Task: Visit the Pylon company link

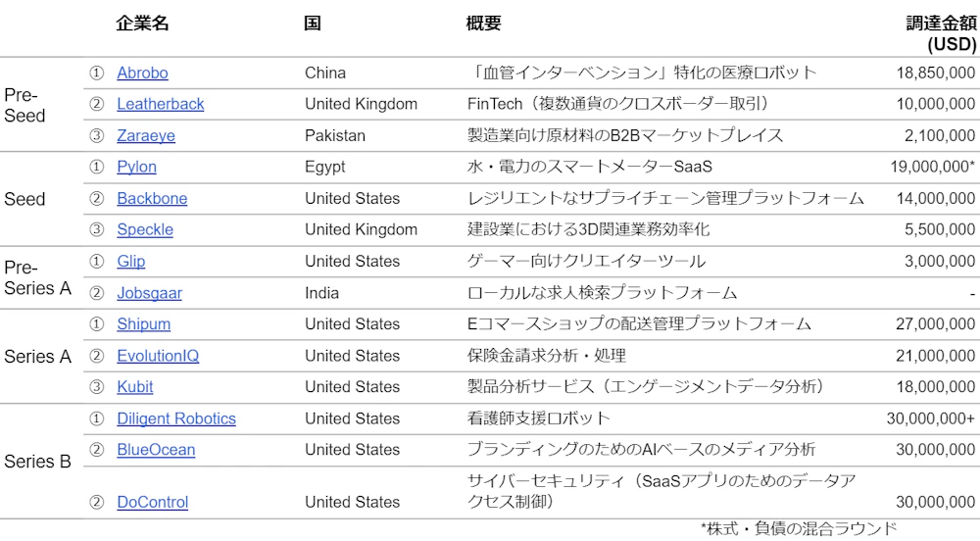Action: pos(136,167)
